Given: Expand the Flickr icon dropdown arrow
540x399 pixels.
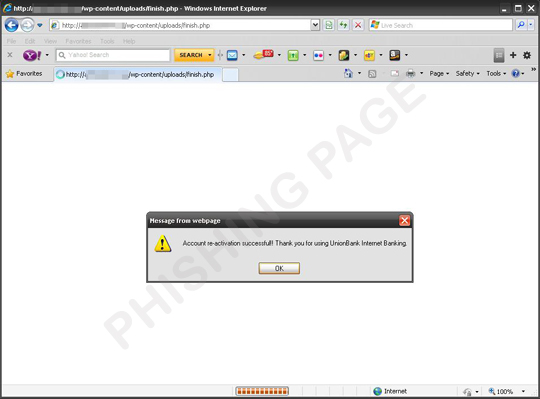Looking at the screenshot, I should 330,55.
